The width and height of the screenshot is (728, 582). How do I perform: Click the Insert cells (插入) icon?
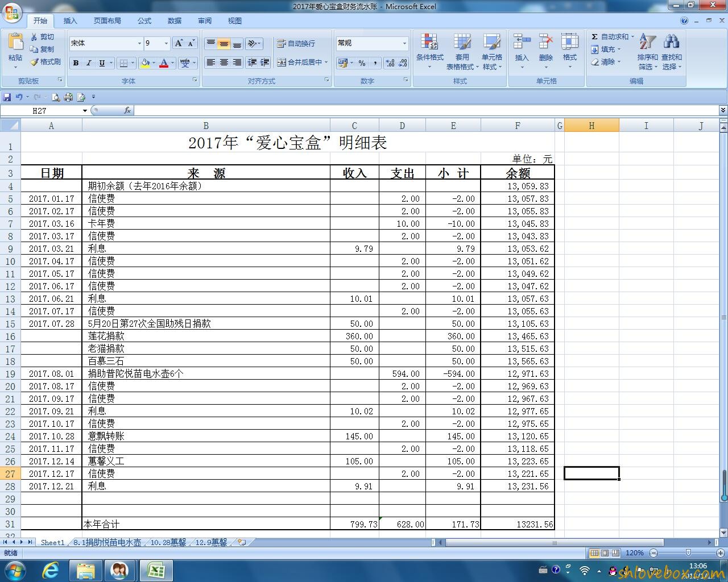click(522, 42)
